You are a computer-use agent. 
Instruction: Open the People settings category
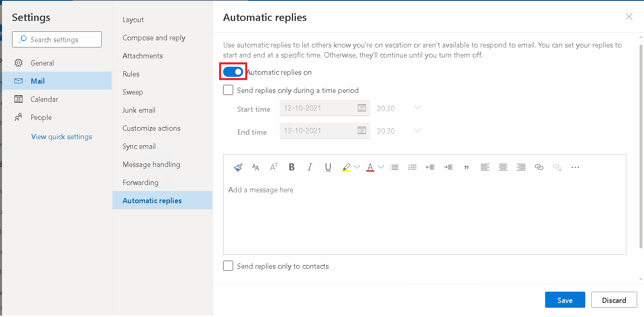click(x=57, y=117)
